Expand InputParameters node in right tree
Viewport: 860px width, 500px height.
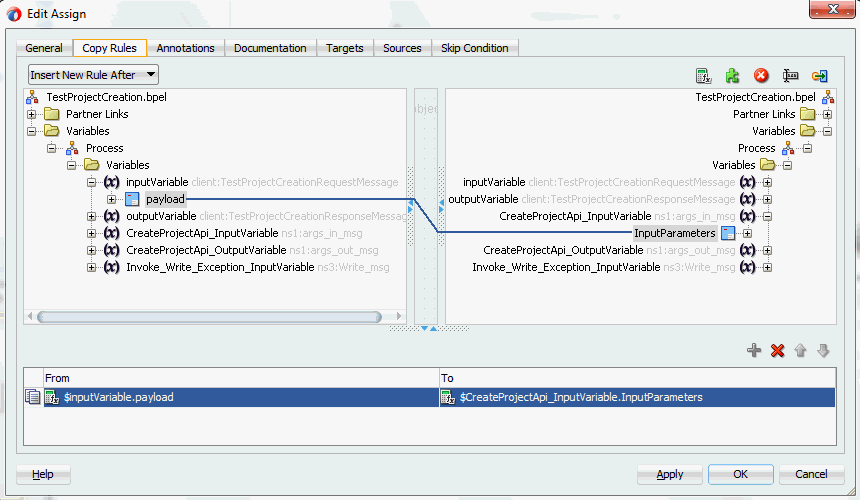[747, 234]
